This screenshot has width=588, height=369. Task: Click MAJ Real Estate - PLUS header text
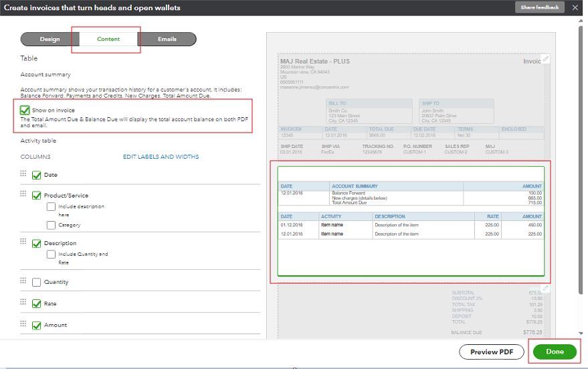[x=315, y=61]
